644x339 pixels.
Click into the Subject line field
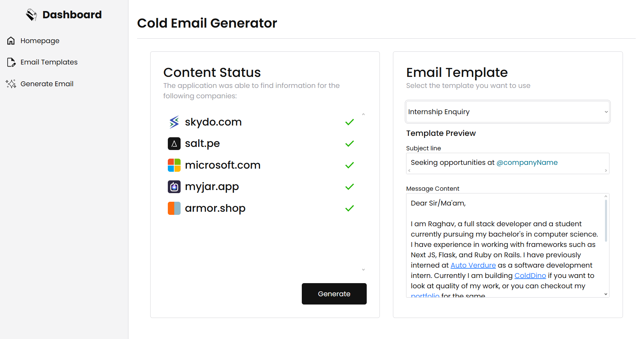507,162
